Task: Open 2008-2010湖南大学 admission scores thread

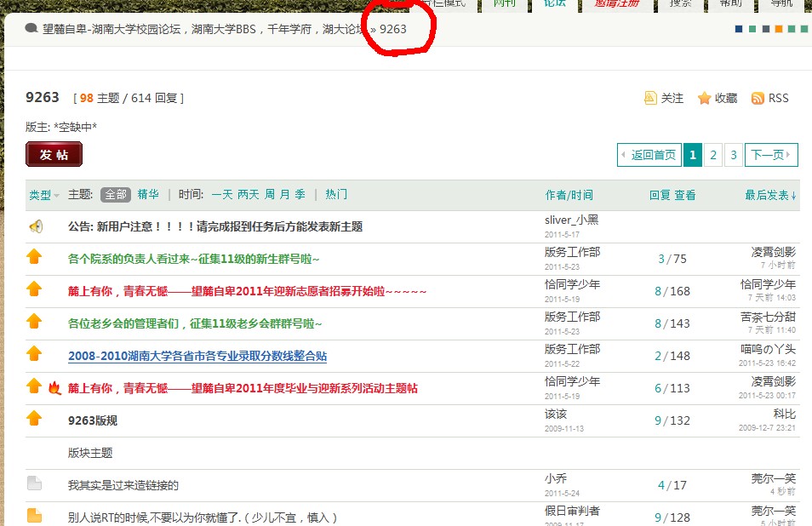Action: (197, 356)
